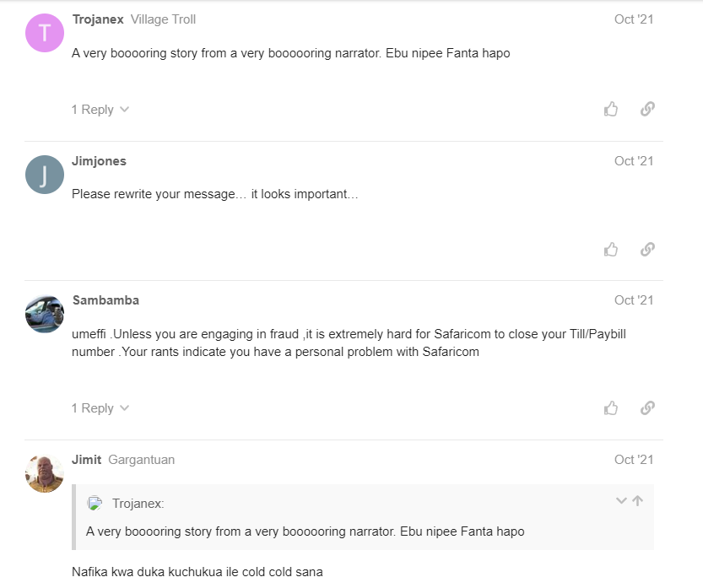Copy link to Jimjones's post
703x588 pixels.
(x=647, y=249)
